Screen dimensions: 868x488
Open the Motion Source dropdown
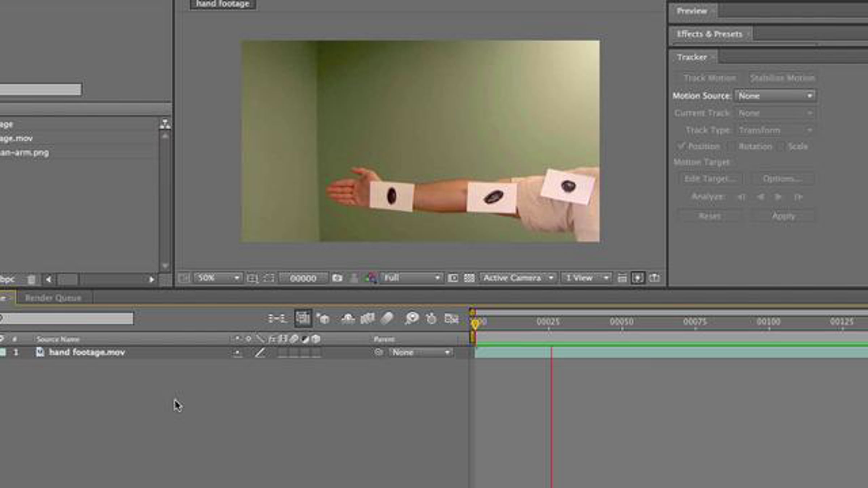(775, 96)
